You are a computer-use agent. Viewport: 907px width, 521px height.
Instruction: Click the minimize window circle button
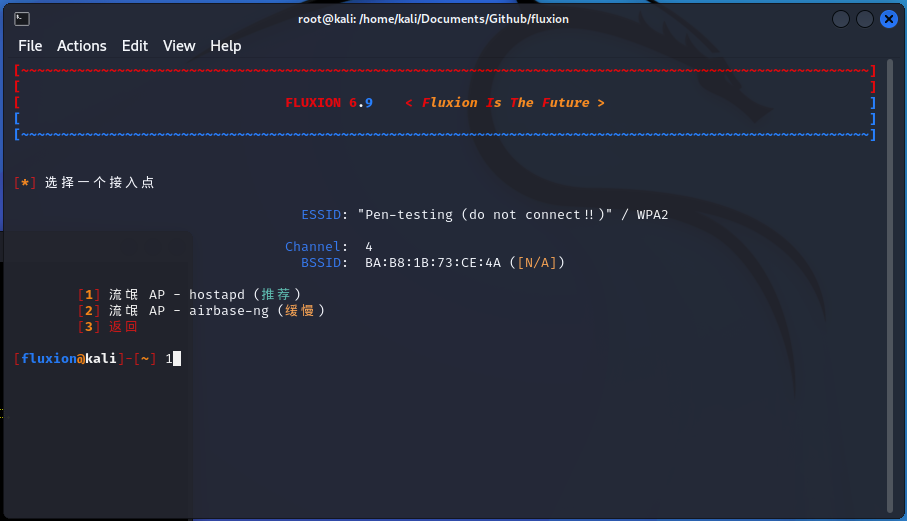click(840, 19)
